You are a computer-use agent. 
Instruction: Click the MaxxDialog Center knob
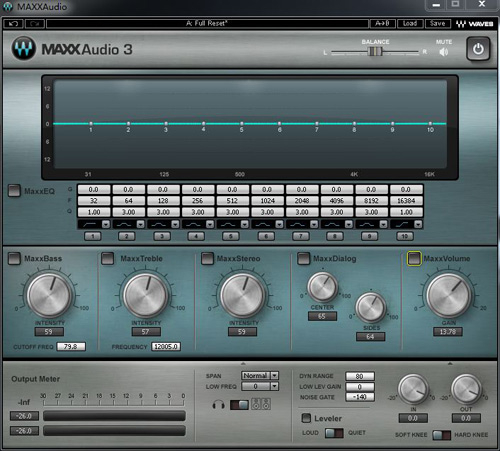coord(322,287)
